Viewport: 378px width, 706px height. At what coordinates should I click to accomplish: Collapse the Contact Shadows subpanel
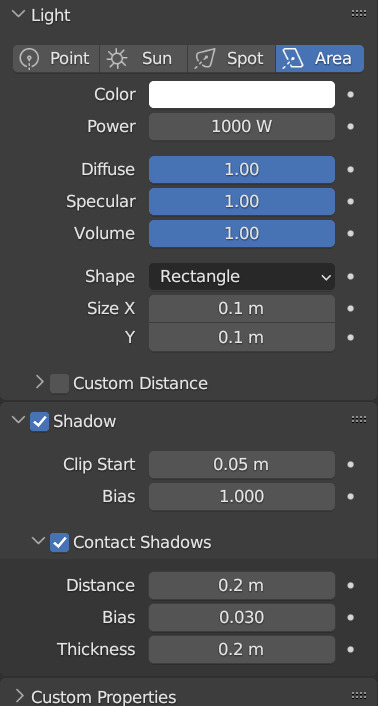click(39, 541)
